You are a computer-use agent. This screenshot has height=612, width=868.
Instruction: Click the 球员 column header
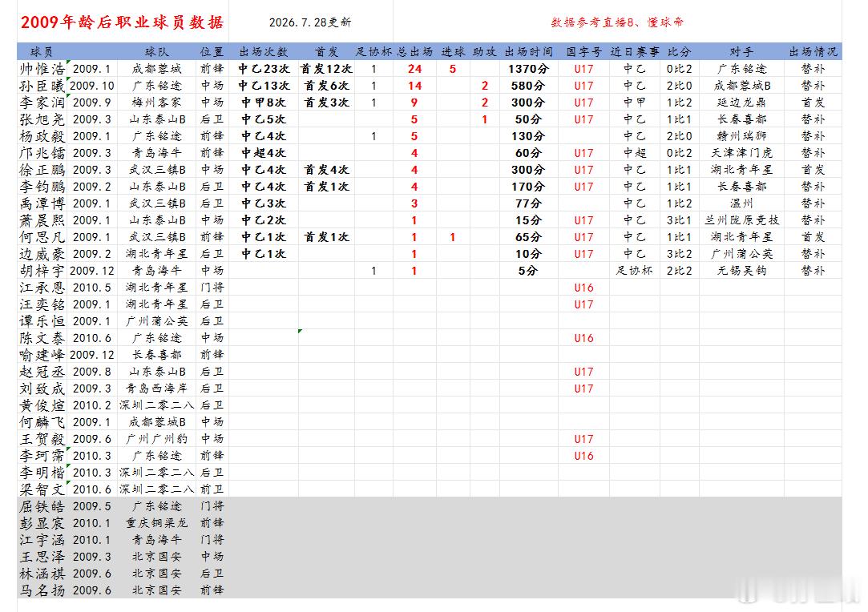click(42, 52)
